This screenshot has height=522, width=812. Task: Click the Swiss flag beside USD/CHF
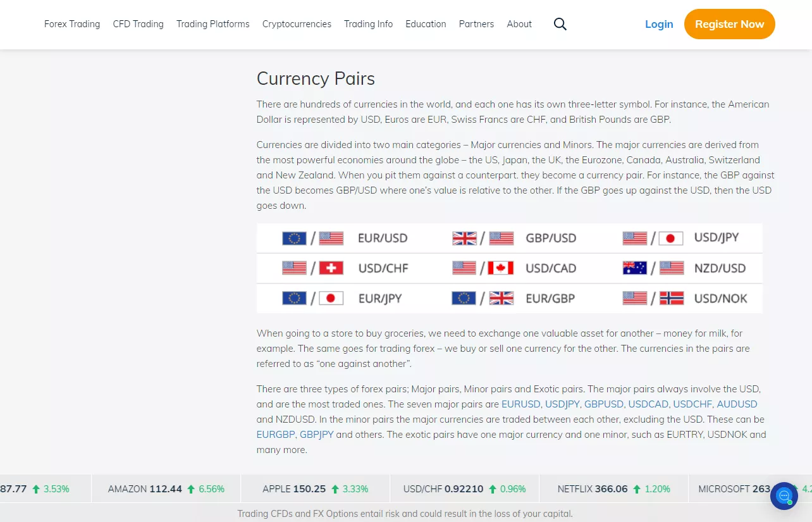(x=331, y=268)
